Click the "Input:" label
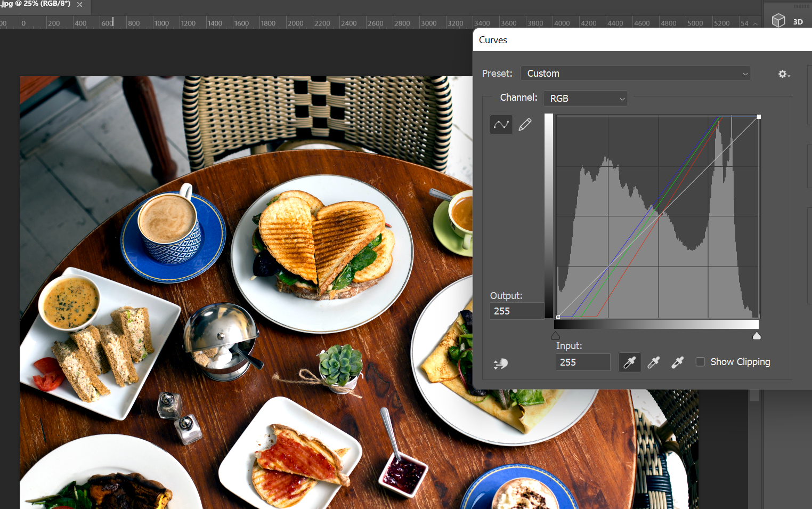 (x=569, y=346)
